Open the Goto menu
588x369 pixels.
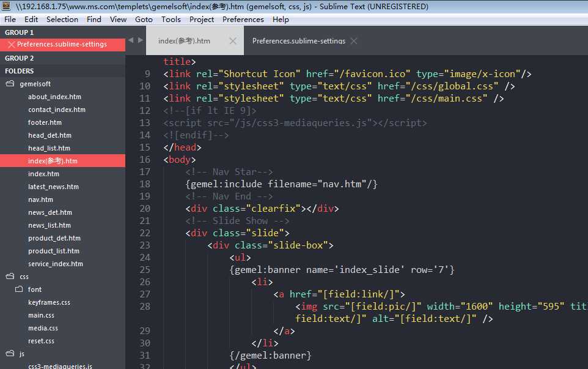coord(144,19)
